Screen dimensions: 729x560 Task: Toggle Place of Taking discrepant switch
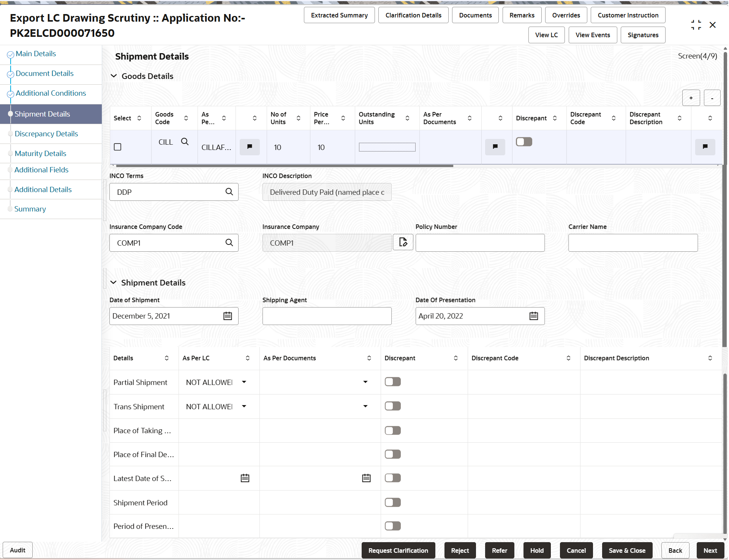pyautogui.click(x=393, y=430)
